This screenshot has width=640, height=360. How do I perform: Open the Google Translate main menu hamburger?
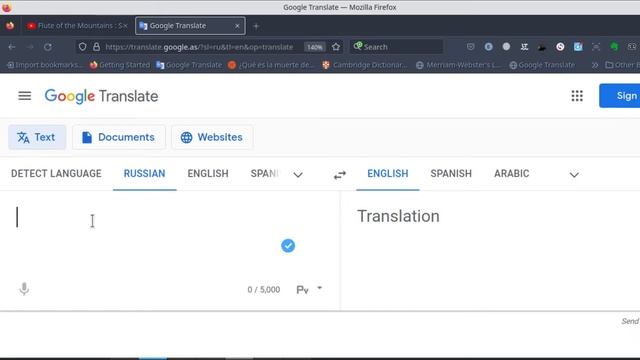[x=24, y=96]
